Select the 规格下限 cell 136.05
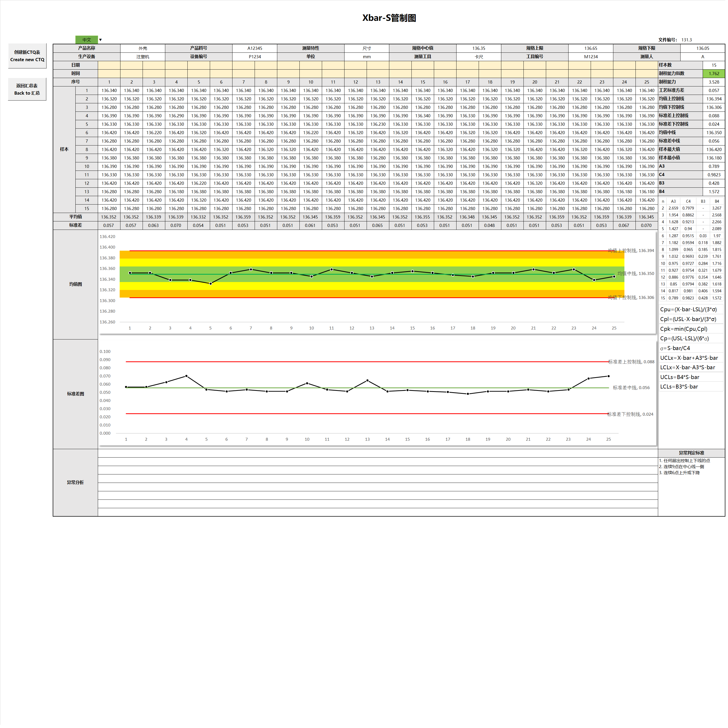 pos(702,48)
